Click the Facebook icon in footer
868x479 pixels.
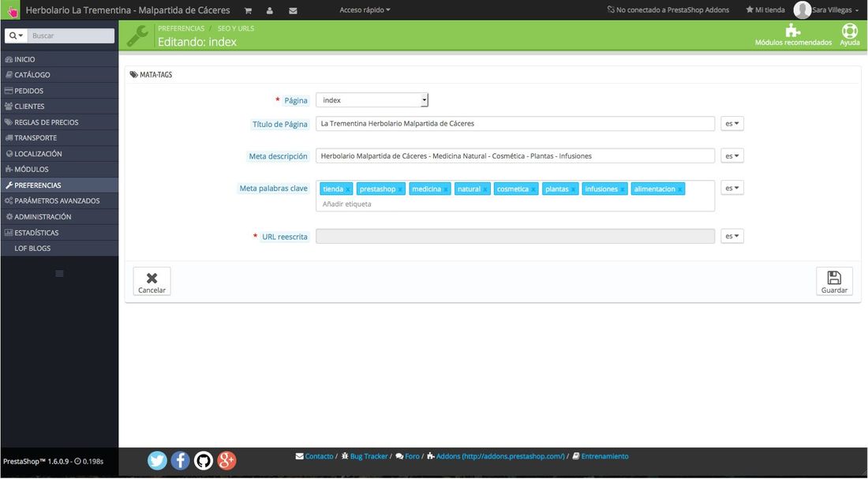(x=181, y=461)
